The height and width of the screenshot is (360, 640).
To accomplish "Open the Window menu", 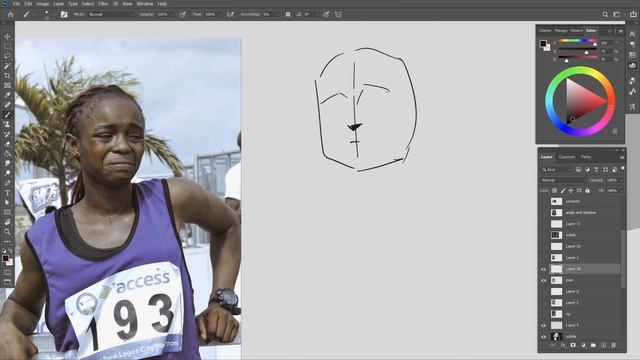I will [144, 4].
